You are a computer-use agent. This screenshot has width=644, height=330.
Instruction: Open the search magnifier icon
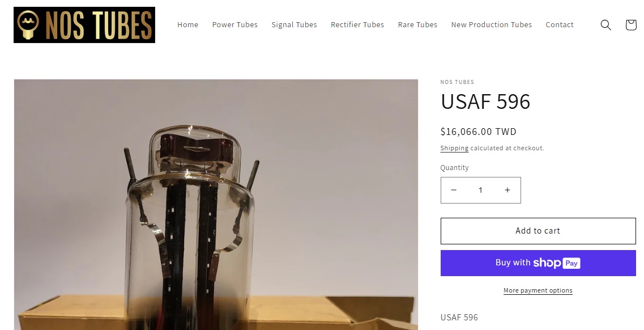[x=606, y=25]
